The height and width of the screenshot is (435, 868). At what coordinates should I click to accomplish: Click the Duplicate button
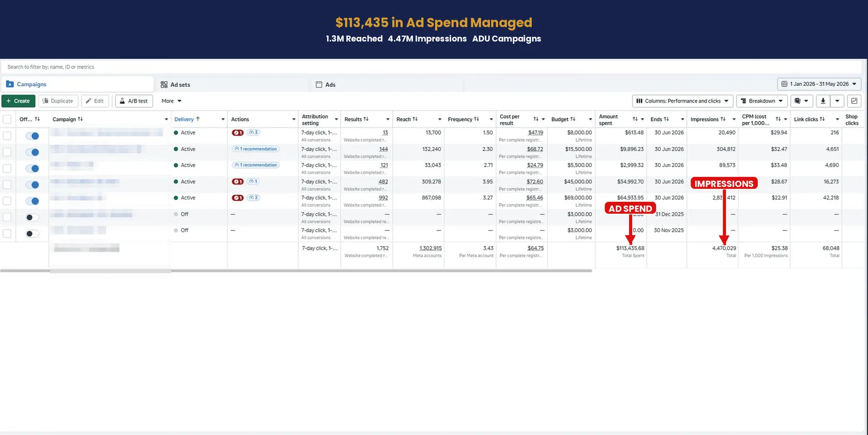(x=58, y=101)
